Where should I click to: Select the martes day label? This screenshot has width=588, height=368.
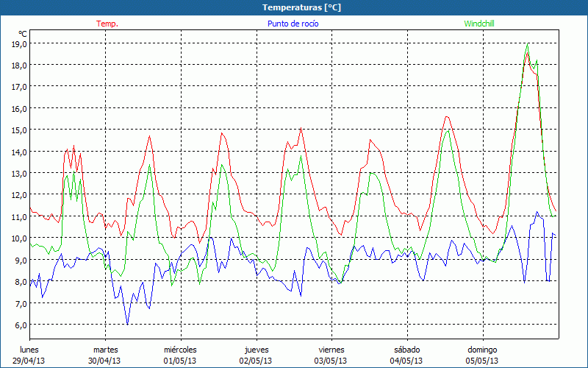point(105,350)
